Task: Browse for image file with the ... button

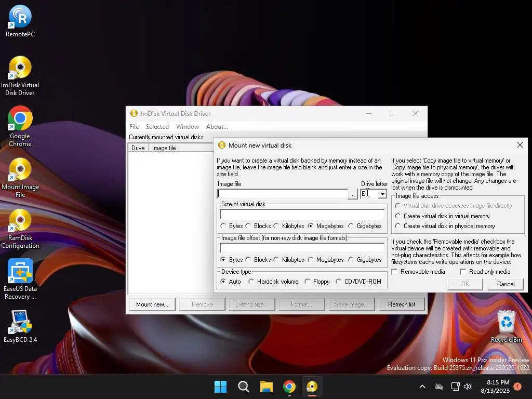Action: click(353, 194)
